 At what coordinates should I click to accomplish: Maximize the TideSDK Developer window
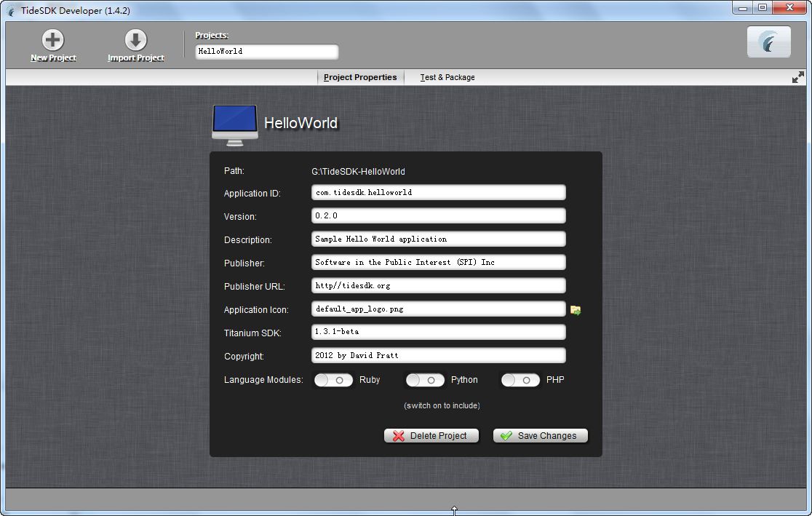click(763, 8)
